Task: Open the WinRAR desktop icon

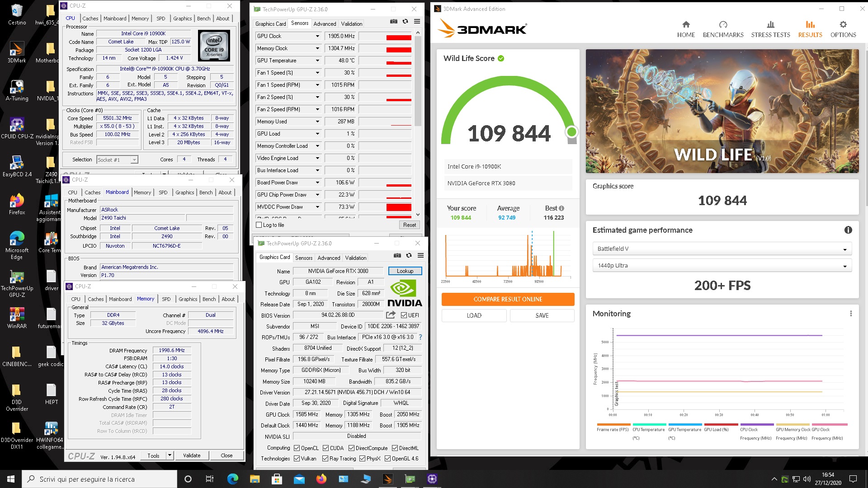Action: [x=17, y=318]
